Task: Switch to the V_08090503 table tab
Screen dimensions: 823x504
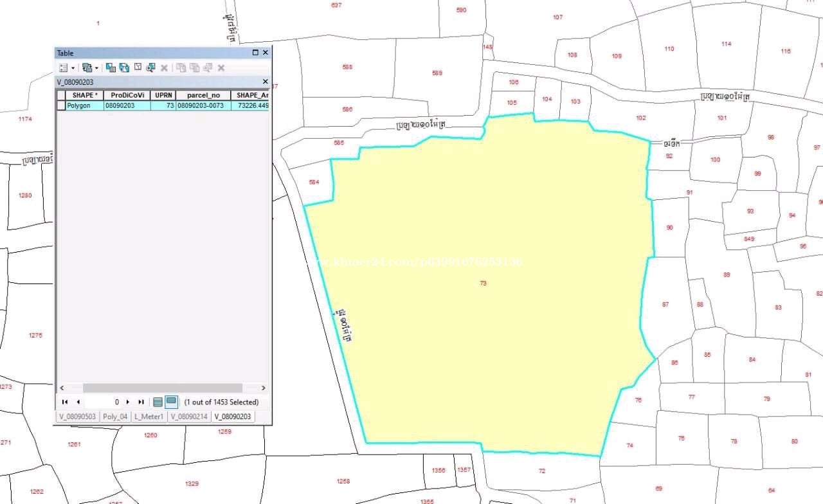Action: [77, 417]
